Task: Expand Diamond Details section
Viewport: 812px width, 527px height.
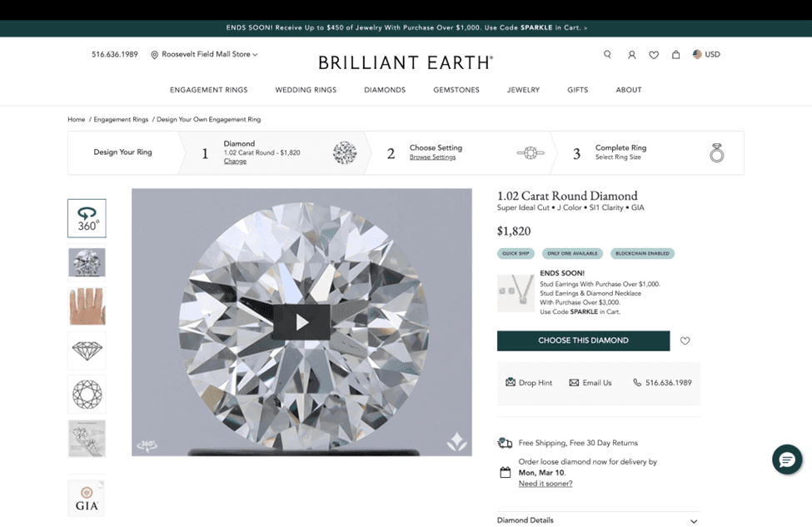Action: 598,520
